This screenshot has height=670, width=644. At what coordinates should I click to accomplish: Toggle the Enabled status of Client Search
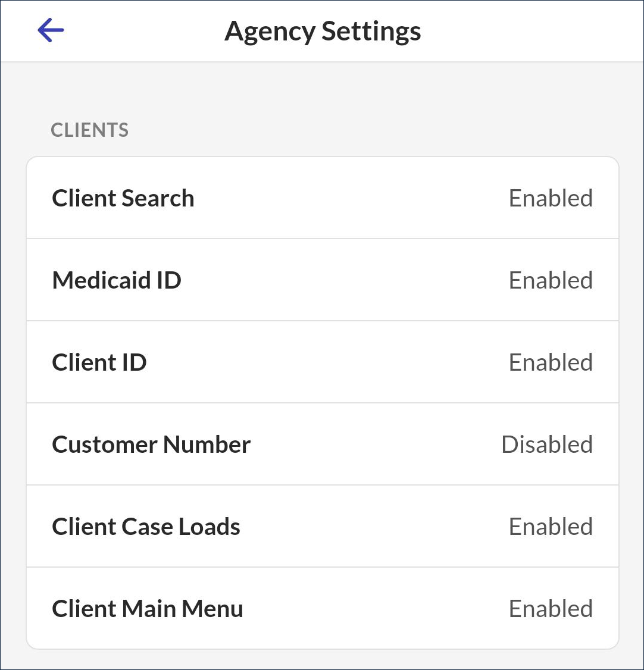551,198
